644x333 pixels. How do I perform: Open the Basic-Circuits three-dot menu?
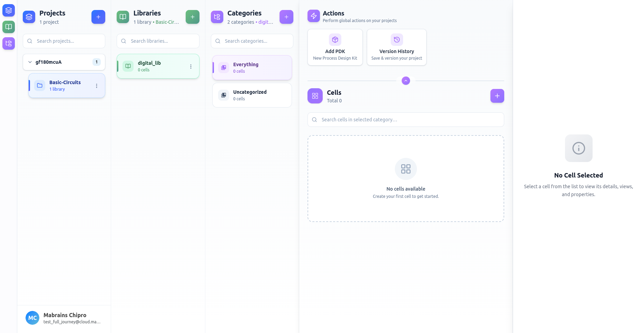pyautogui.click(x=97, y=85)
